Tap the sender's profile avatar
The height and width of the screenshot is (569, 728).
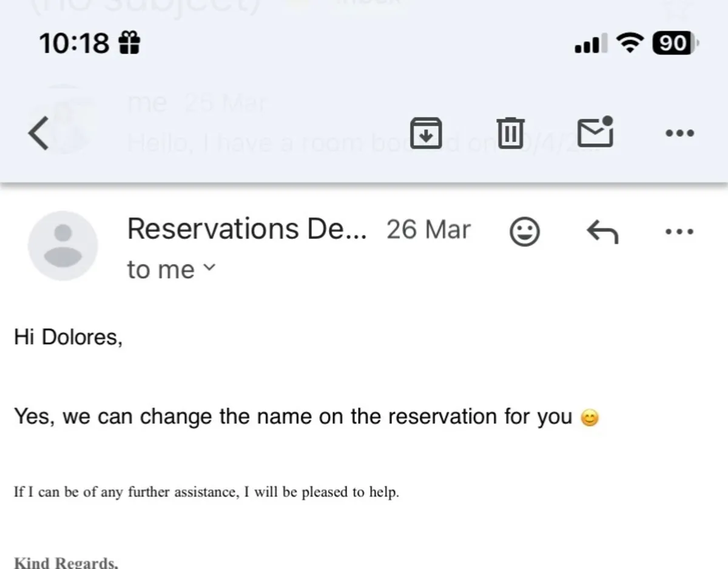63,245
